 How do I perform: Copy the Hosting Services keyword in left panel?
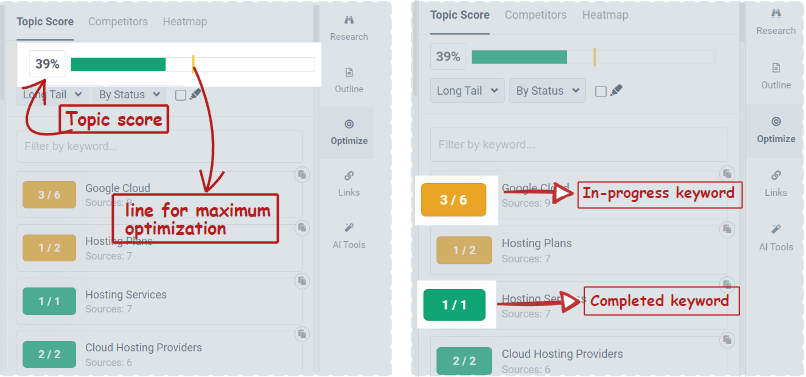click(x=302, y=281)
